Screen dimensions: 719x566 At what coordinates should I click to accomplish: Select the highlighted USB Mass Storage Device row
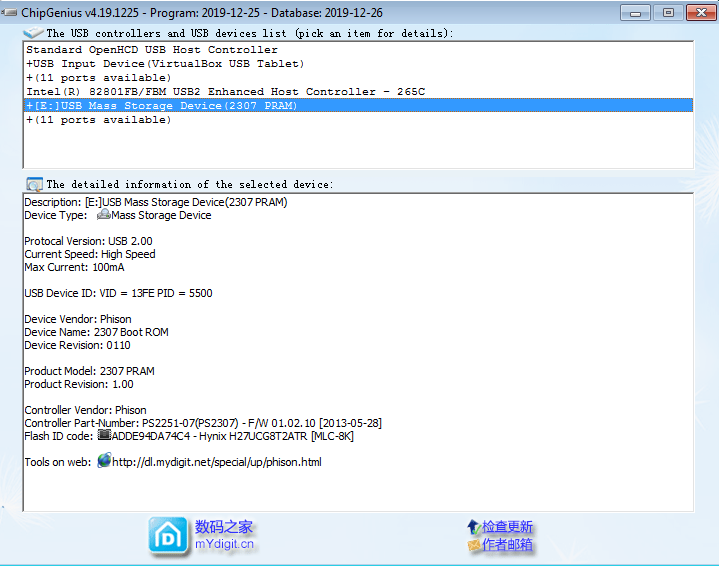pyautogui.click(x=358, y=105)
